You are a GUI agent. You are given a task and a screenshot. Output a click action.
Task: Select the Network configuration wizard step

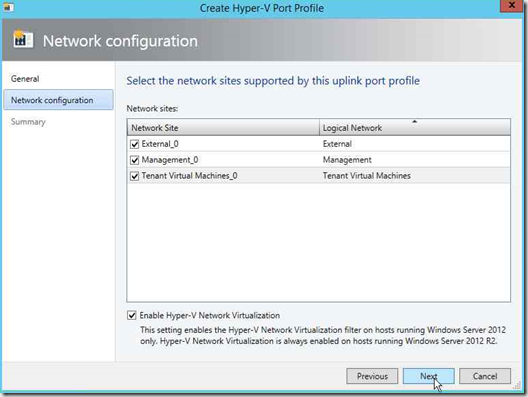(59, 100)
